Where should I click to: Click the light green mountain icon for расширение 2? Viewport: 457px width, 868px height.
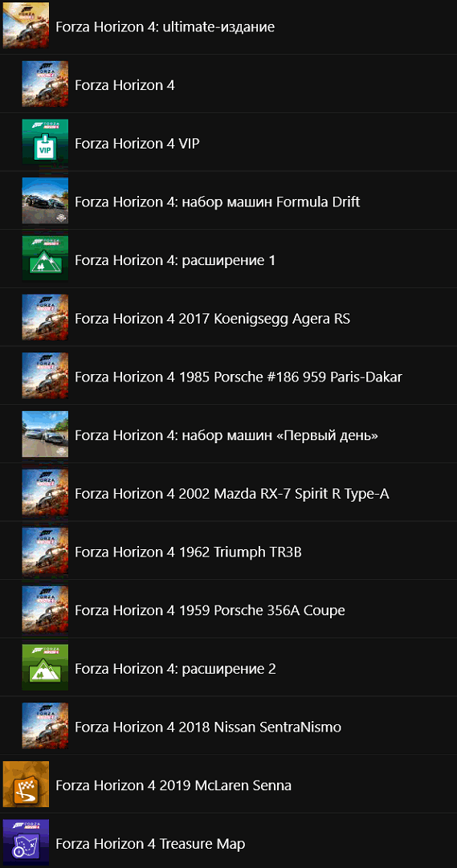tap(45, 667)
